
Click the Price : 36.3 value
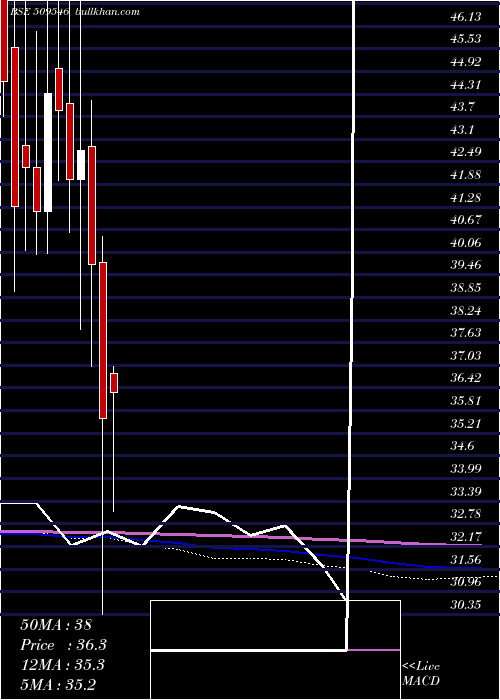63,645
